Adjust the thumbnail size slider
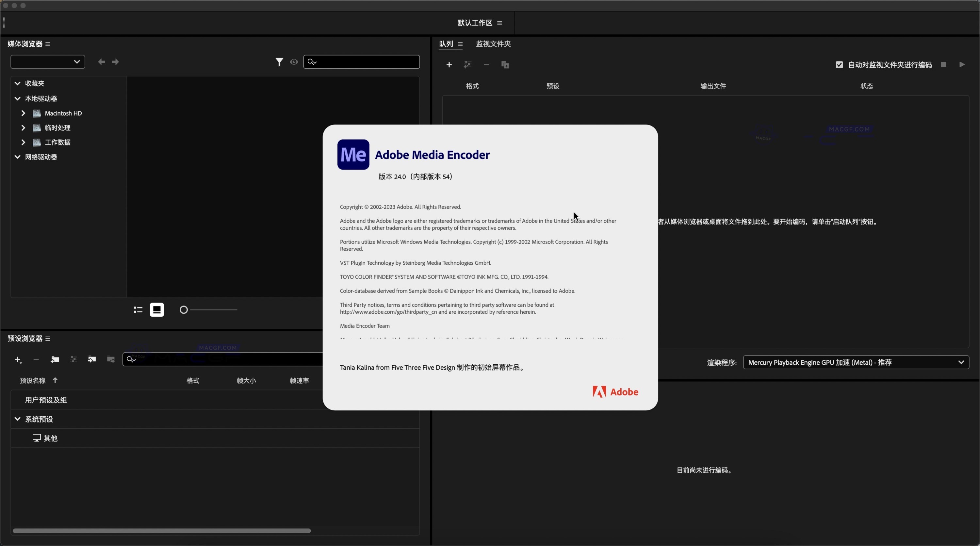 pos(184,310)
